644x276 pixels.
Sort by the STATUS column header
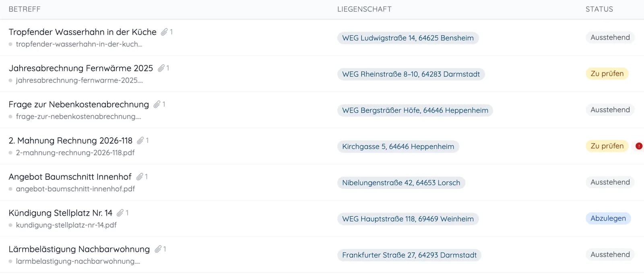pos(599,9)
